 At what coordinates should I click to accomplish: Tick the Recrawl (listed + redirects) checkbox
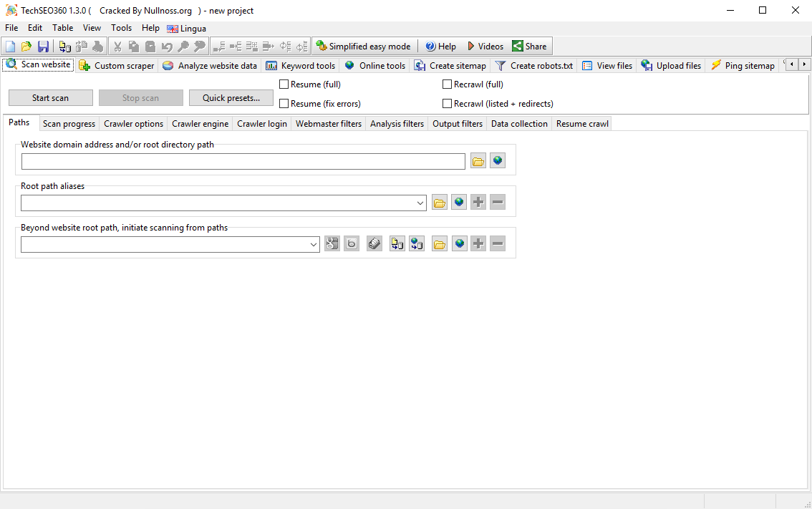coord(447,104)
